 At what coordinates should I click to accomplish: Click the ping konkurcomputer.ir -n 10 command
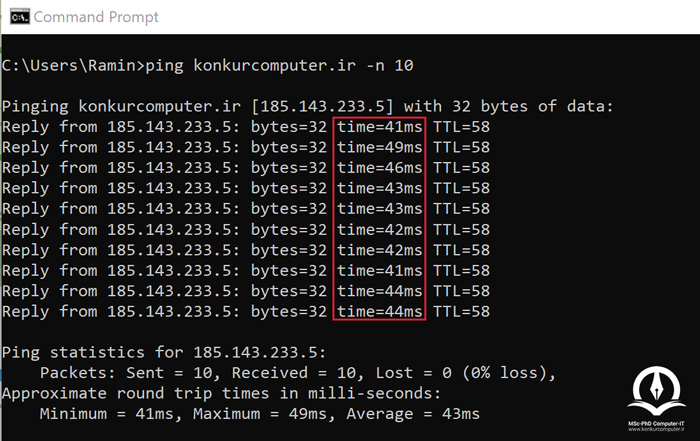pyautogui.click(x=279, y=66)
